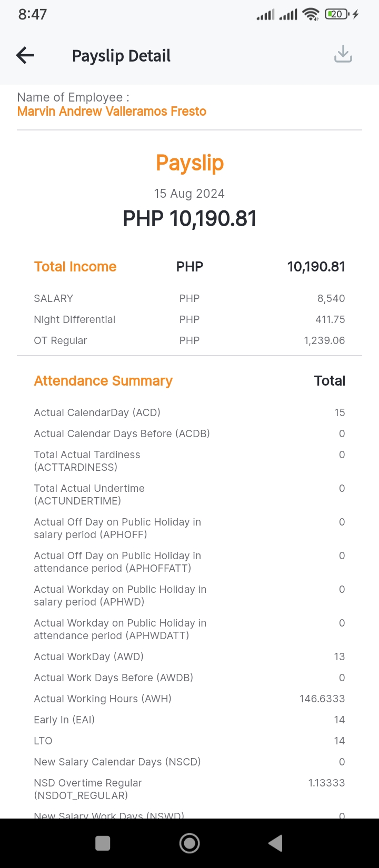Tap the back arrow icon
The height and width of the screenshot is (868, 379).
(x=25, y=55)
